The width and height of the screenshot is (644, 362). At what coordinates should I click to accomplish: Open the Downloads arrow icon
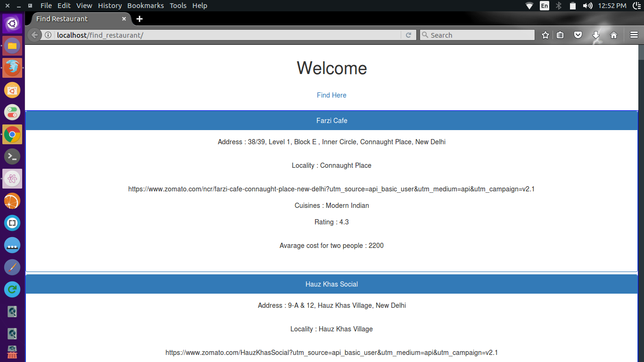596,35
